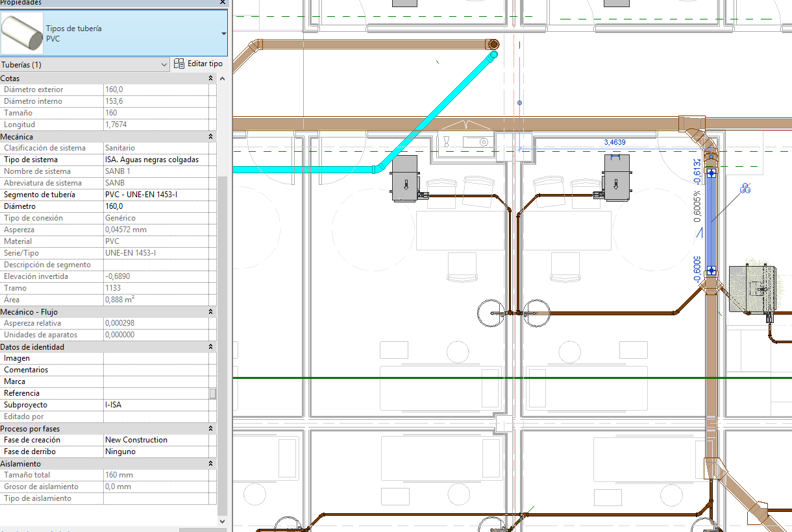
Task: Collapse the Mecánica section
Action: coord(209,136)
